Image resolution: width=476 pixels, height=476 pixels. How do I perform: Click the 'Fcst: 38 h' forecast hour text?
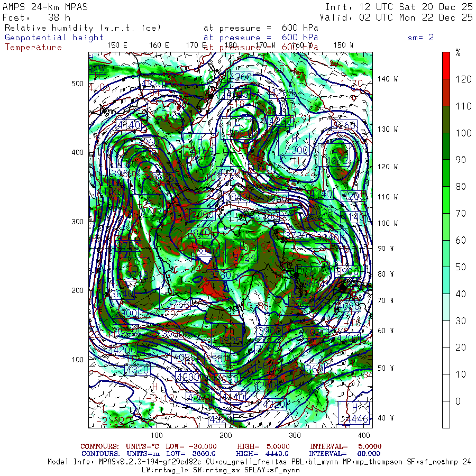[36, 17]
